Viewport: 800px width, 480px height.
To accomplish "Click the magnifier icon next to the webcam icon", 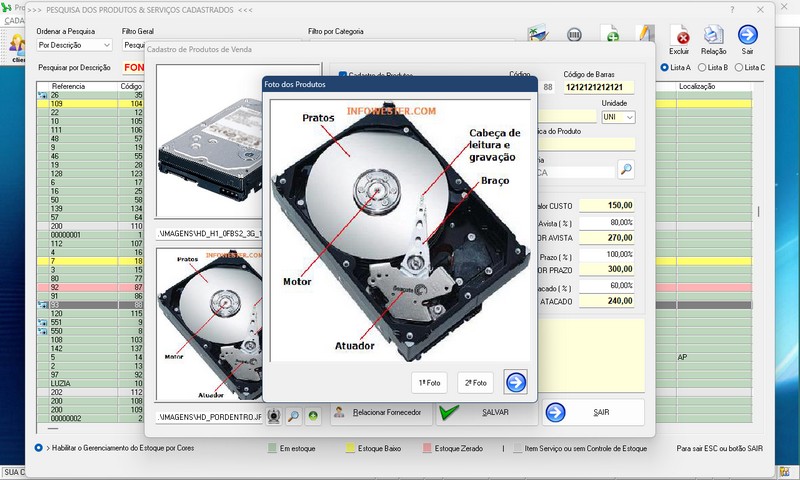I will click(294, 415).
